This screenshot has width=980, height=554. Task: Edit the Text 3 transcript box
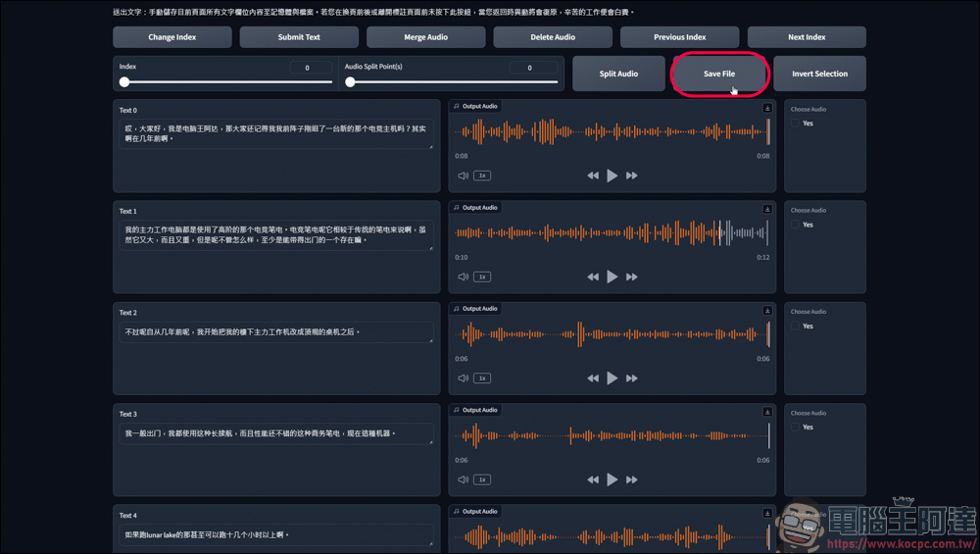coord(276,433)
